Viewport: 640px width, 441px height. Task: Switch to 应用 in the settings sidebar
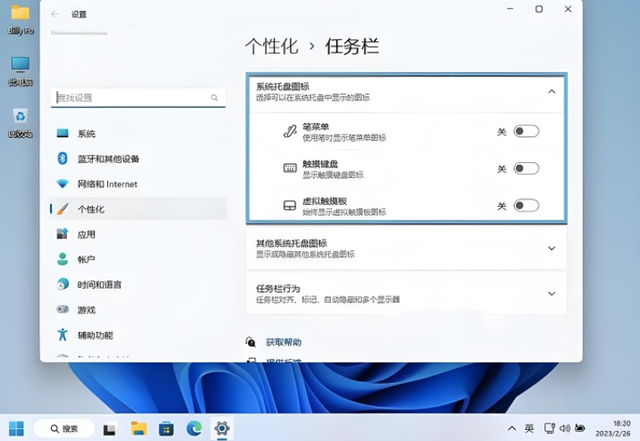tap(86, 234)
